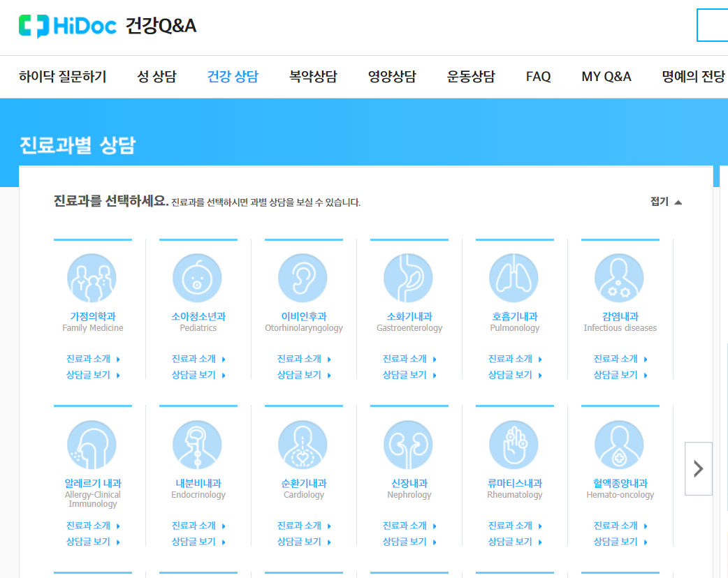Click the Endocrinology department icon
The width and height of the screenshot is (728, 578).
coord(198,444)
